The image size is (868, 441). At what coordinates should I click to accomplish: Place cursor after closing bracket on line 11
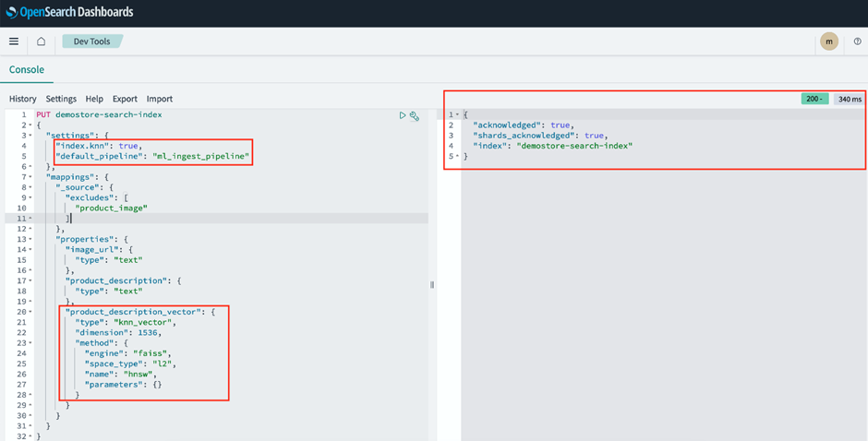click(71, 219)
